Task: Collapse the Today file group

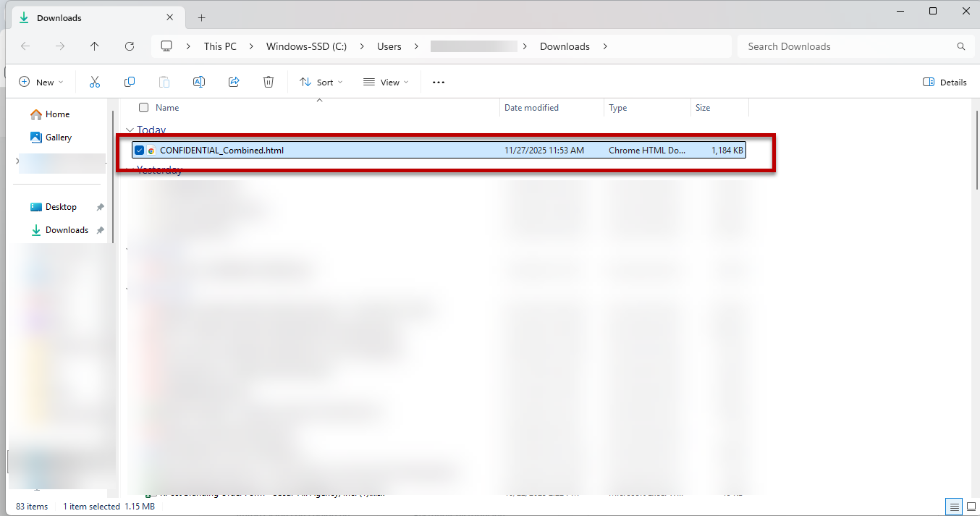Action: point(130,130)
